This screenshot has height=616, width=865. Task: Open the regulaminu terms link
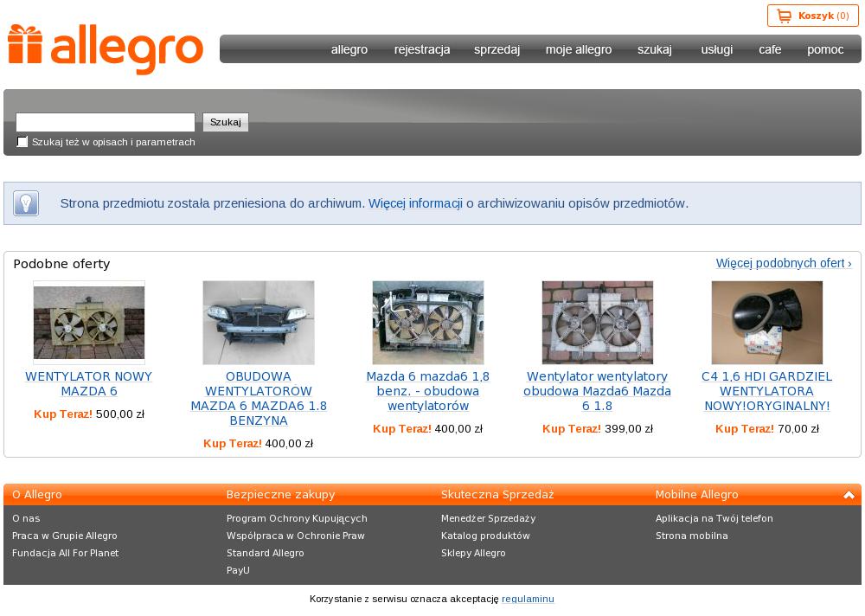[528, 599]
